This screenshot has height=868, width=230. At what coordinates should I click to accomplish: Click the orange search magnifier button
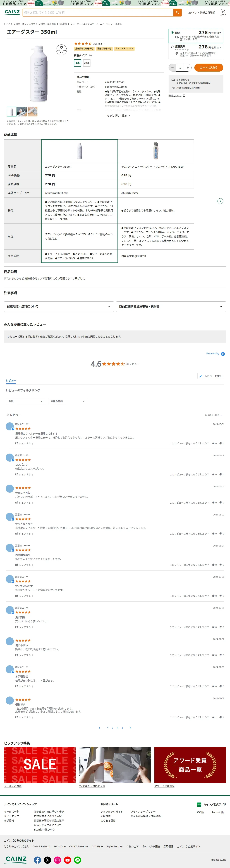177,12
